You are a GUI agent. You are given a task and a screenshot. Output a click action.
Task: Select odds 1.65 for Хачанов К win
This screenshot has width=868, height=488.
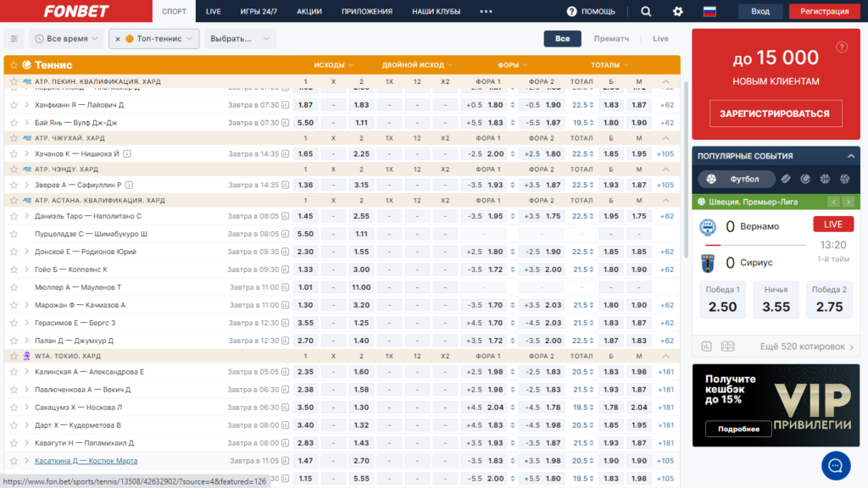305,154
